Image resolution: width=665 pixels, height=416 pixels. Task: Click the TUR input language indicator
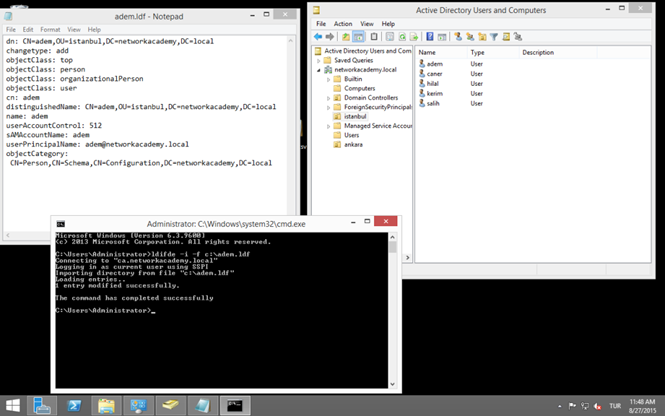pos(615,406)
